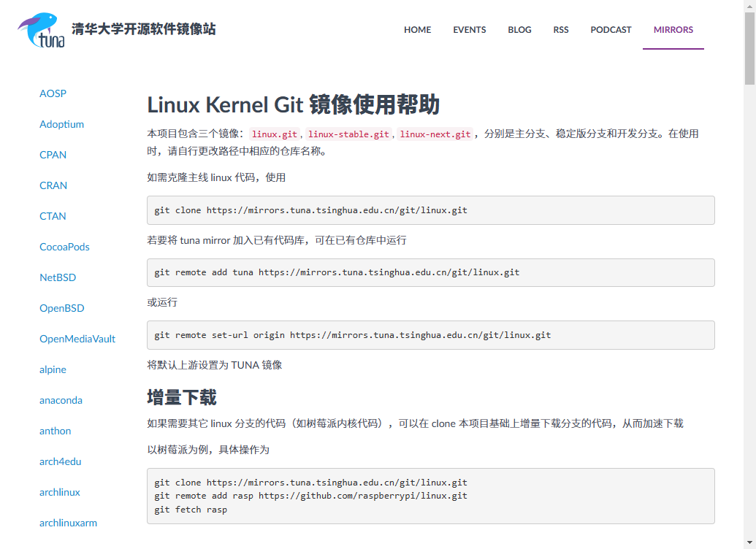Click the heading Linux Kernel Git 镜像使用帮助
The width and height of the screenshot is (756, 549).
pyautogui.click(x=293, y=104)
